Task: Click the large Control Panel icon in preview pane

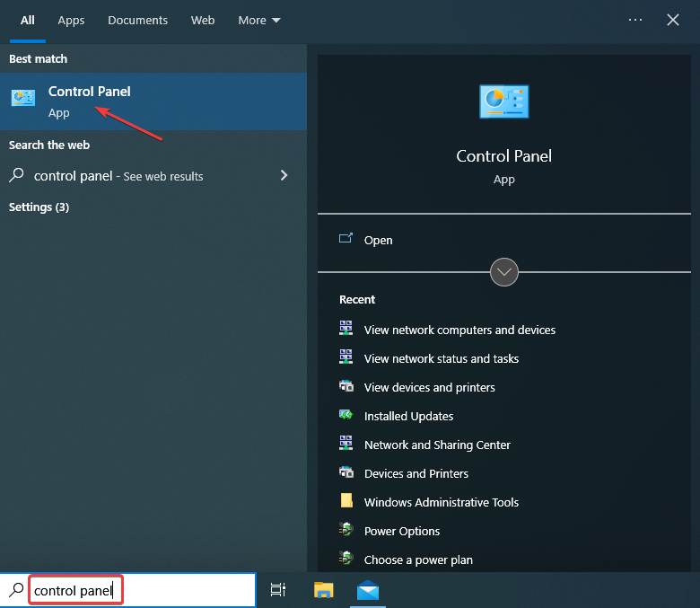Action: [x=504, y=101]
